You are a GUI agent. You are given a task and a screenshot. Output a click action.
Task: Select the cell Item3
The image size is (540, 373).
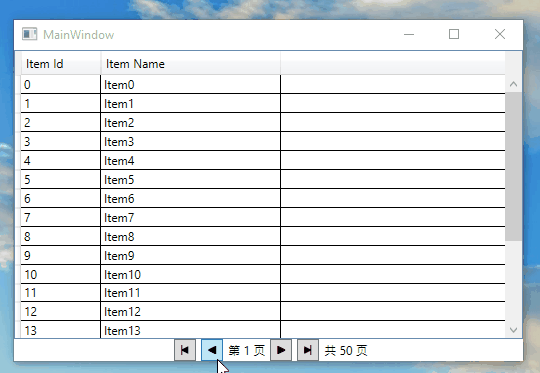coord(191,141)
